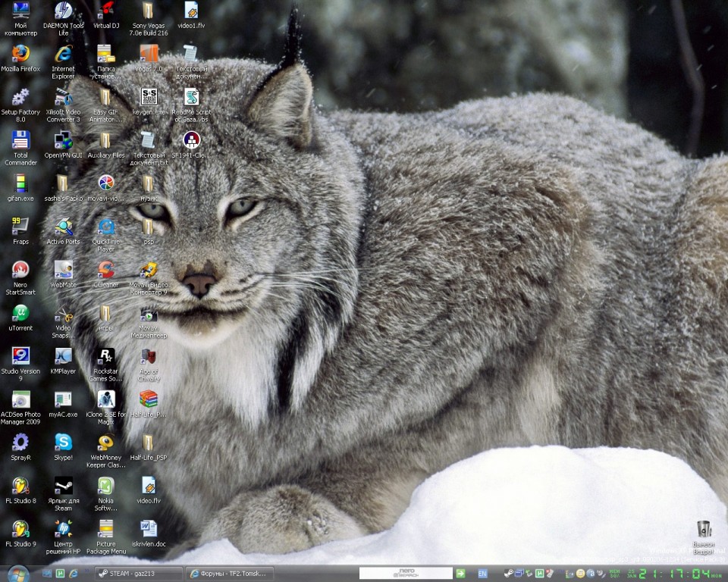Open the EN language indicator in taskbar
Image resolution: width=728 pixels, height=582 pixels.
click(x=482, y=574)
